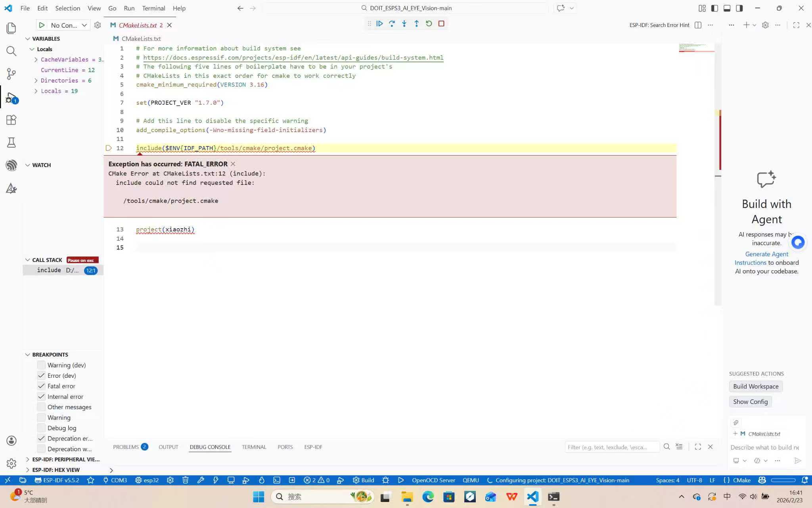Click the Step Over debug icon
812x508 pixels.
392,24
